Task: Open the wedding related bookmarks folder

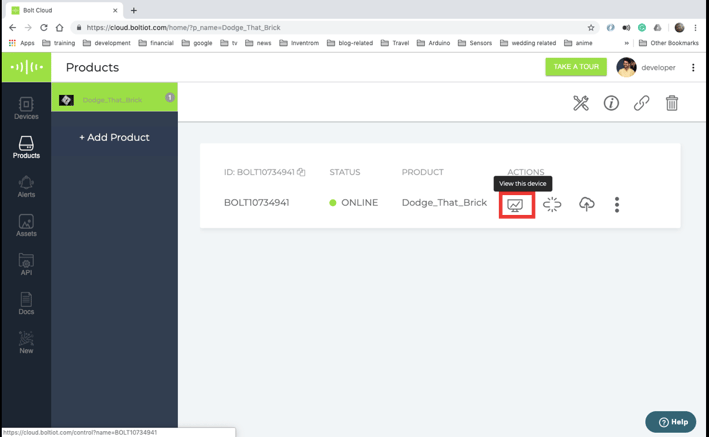Action: (528, 43)
